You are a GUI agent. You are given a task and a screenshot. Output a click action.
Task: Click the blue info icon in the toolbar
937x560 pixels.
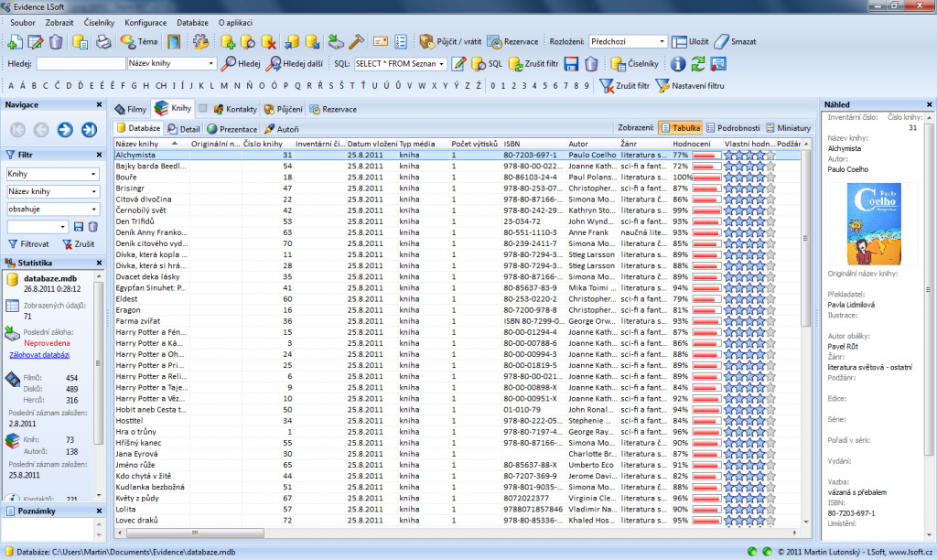click(x=678, y=64)
